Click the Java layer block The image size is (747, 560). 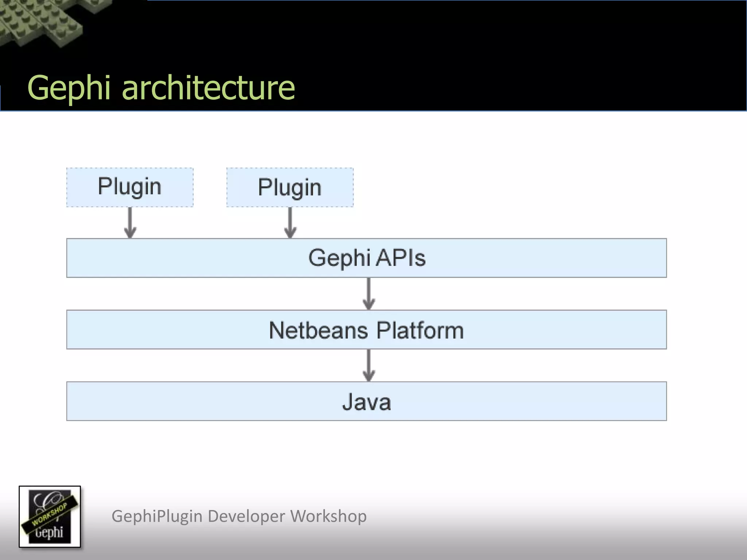(367, 401)
